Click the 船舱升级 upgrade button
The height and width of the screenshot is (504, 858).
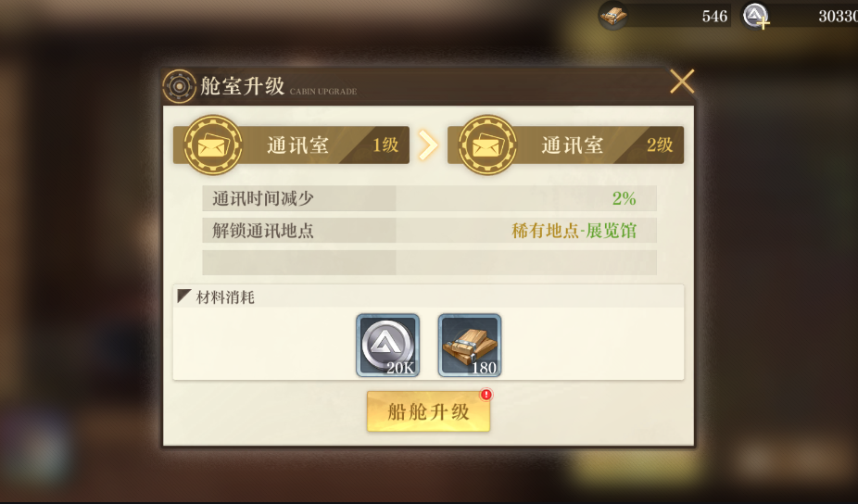tap(428, 411)
